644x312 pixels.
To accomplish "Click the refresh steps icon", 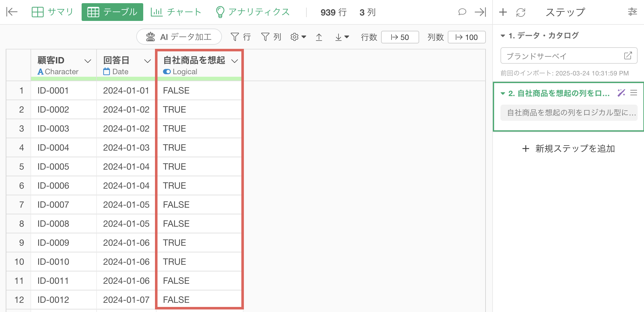I will click(x=521, y=12).
